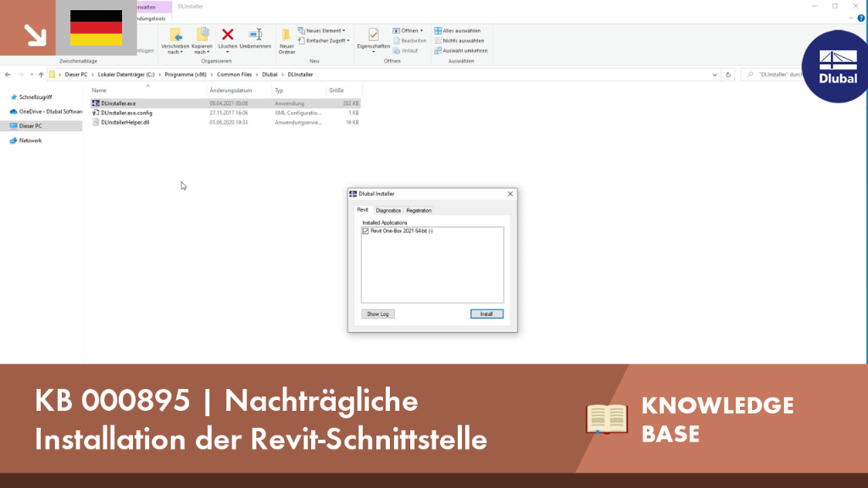Select the Umbenennen rename icon
The image size is (868, 488).
(x=255, y=35)
